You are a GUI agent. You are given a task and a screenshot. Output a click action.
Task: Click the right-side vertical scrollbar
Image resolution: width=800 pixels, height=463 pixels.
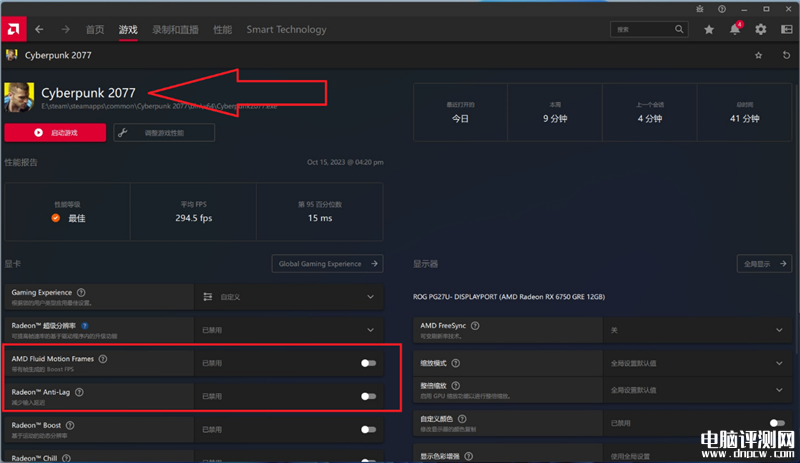click(x=796, y=220)
